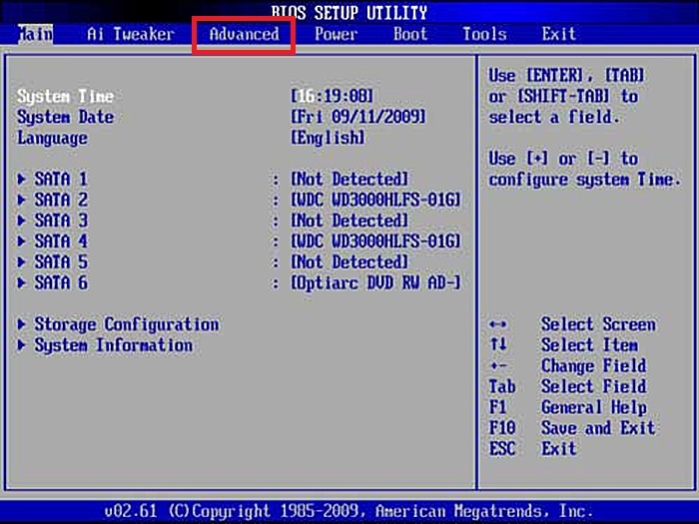Click SATA 2 WDC WD3000HLFS-01G value
Screen dimensions: 699x524
[x=376, y=200]
